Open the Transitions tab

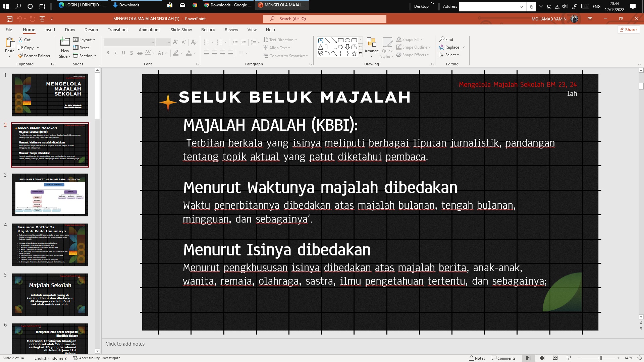118,29
